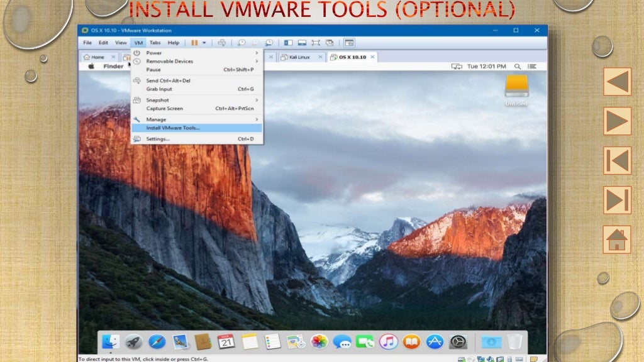Open iBooks from the dock
Screen dimensions: 644x362
click(x=411, y=341)
